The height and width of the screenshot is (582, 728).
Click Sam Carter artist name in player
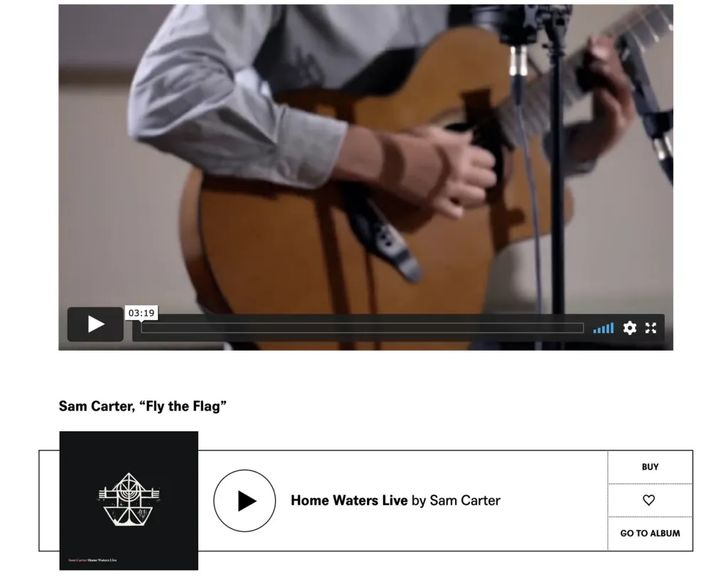pos(465,500)
